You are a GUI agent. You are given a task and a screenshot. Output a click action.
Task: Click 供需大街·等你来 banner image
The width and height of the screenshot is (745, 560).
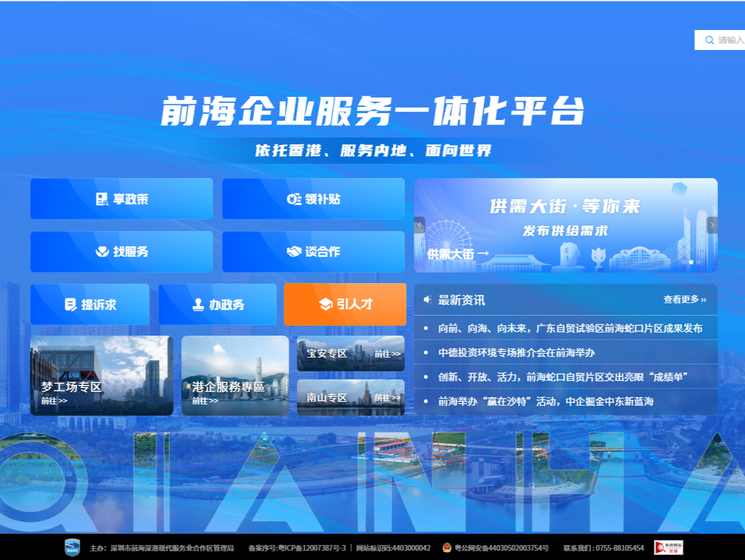[566, 225]
